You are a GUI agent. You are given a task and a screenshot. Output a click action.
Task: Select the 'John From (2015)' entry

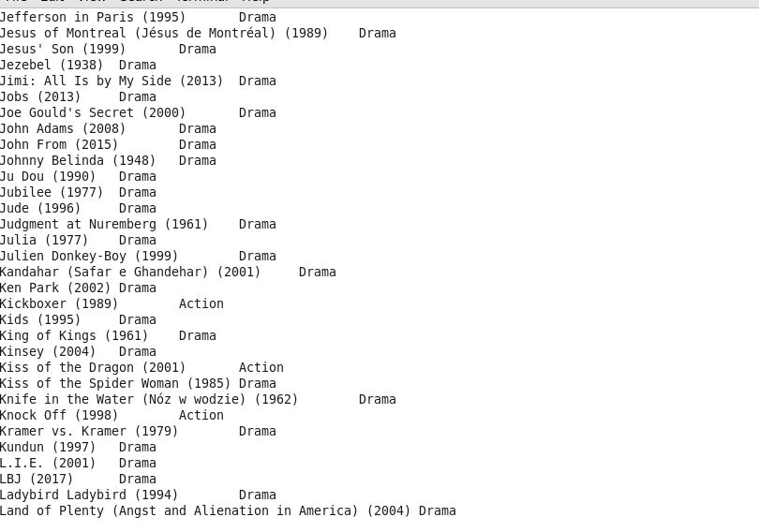coord(59,145)
